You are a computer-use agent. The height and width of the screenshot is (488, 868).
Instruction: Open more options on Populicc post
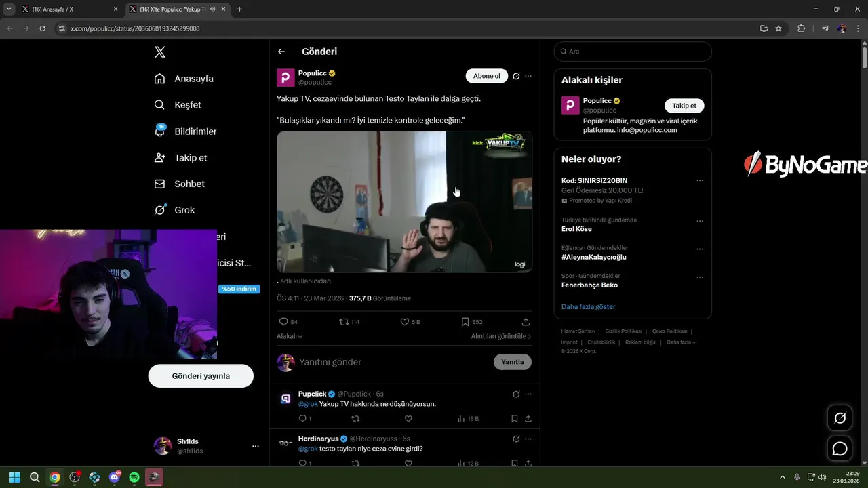pyautogui.click(x=528, y=76)
